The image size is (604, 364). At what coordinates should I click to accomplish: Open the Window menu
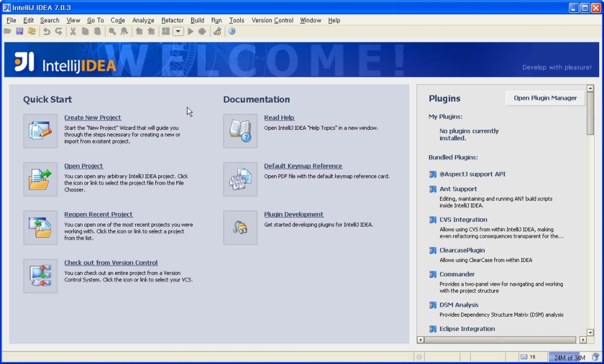pos(310,21)
